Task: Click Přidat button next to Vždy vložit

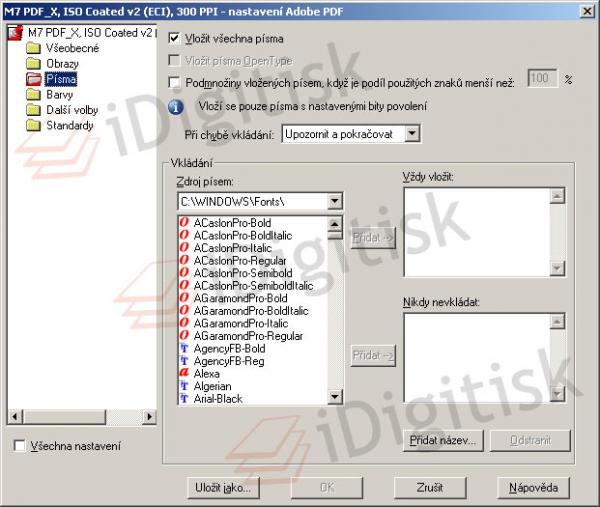Action: [373, 238]
